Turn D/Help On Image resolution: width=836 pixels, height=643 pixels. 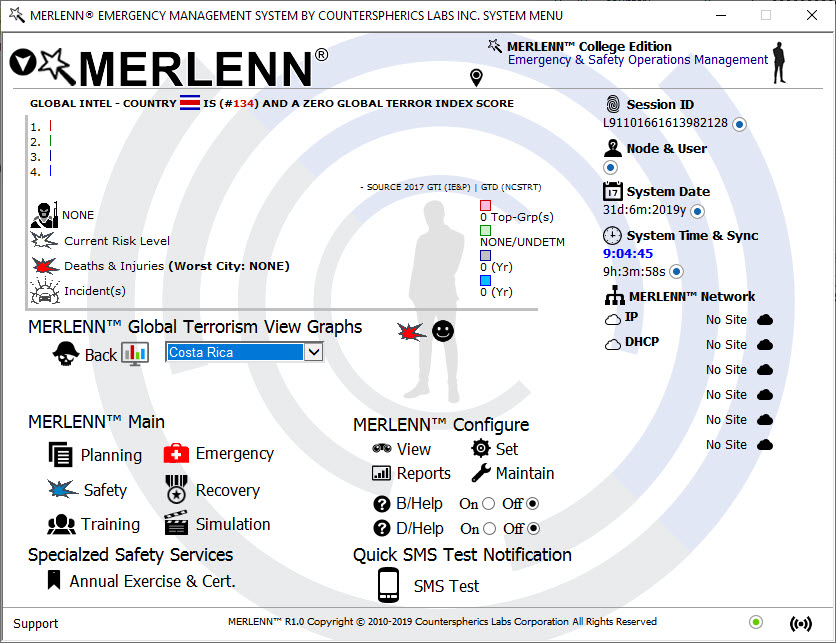tap(489, 528)
